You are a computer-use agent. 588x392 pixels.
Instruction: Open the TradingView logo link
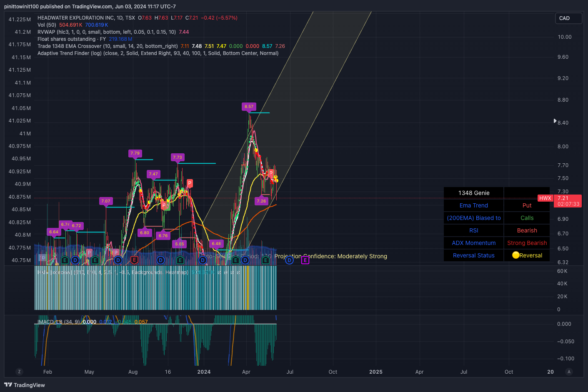tap(25, 385)
